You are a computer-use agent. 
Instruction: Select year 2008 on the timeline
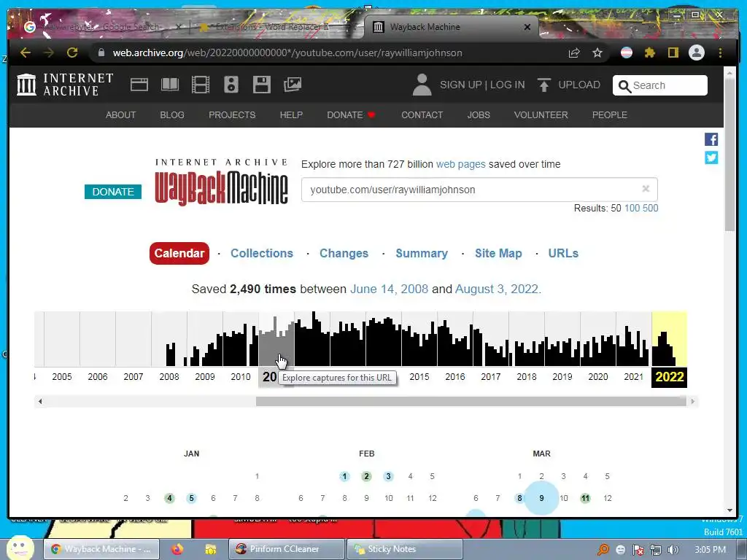pos(169,377)
